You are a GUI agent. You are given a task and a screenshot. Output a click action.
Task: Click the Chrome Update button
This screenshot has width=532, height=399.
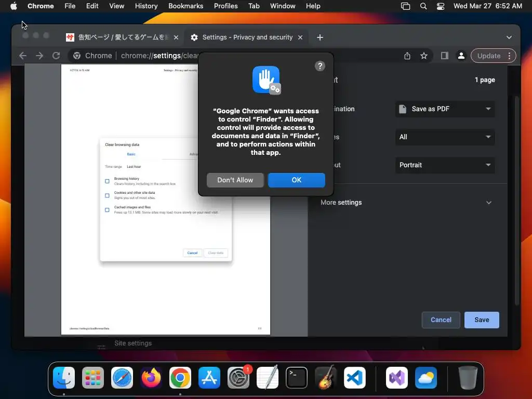488,56
